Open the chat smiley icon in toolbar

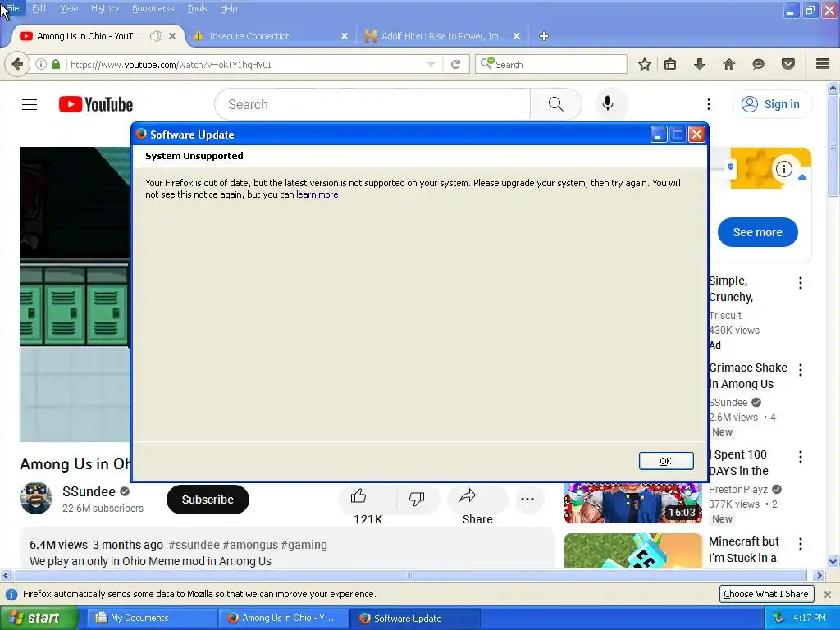click(x=758, y=64)
